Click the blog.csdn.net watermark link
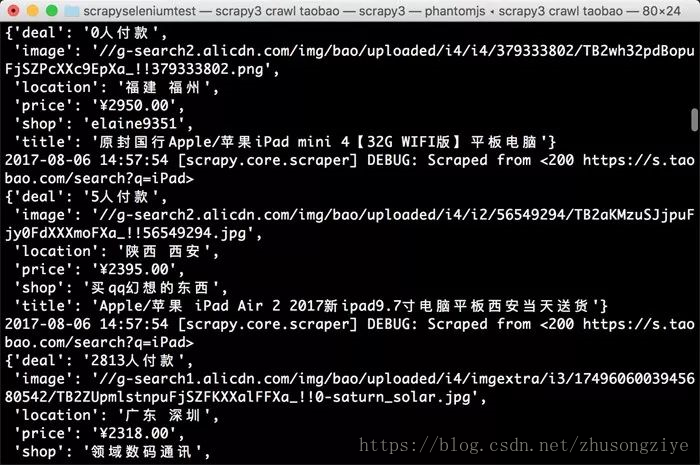700x465 pixels. tap(524, 445)
